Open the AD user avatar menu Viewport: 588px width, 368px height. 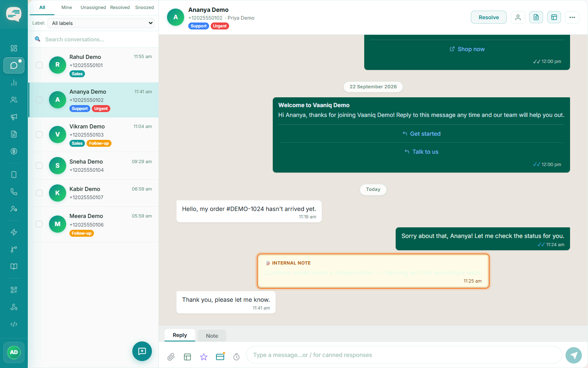point(14,352)
